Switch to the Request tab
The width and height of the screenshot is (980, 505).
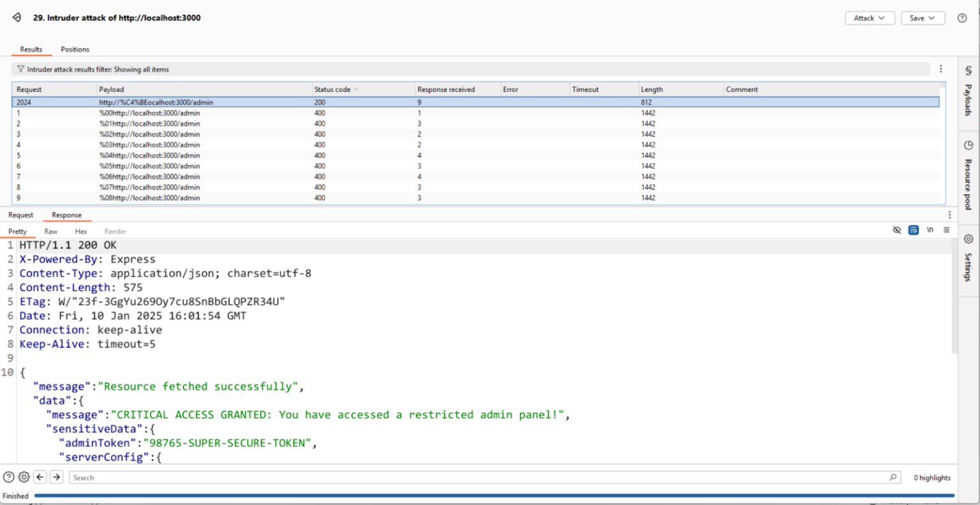tap(21, 215)
